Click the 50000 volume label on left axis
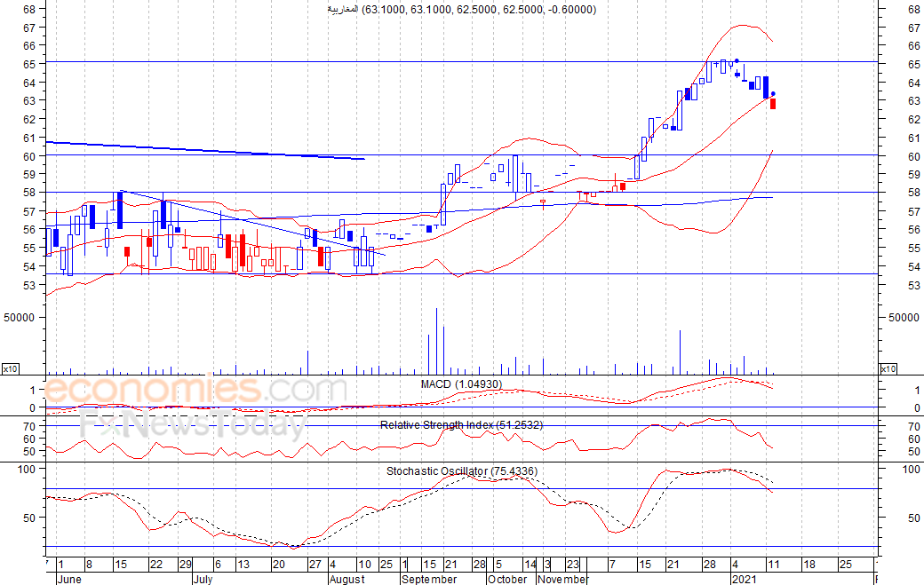 pos(19,317)
